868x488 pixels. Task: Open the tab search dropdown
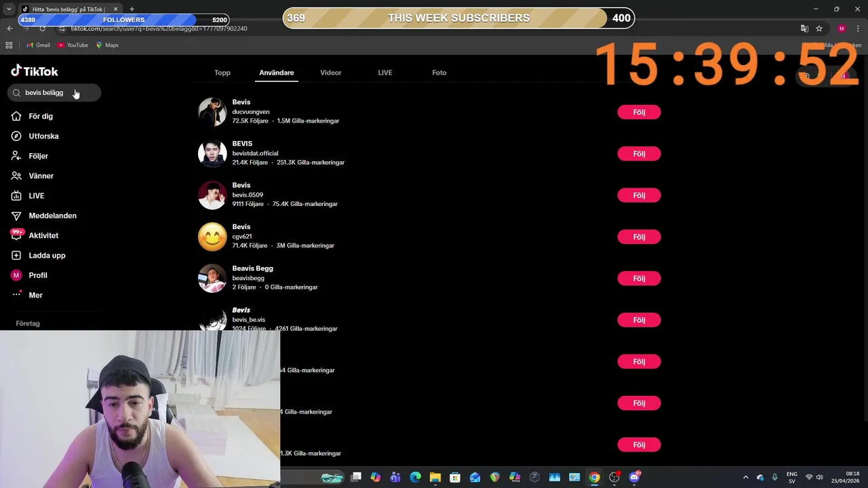[x=9, y=9]
